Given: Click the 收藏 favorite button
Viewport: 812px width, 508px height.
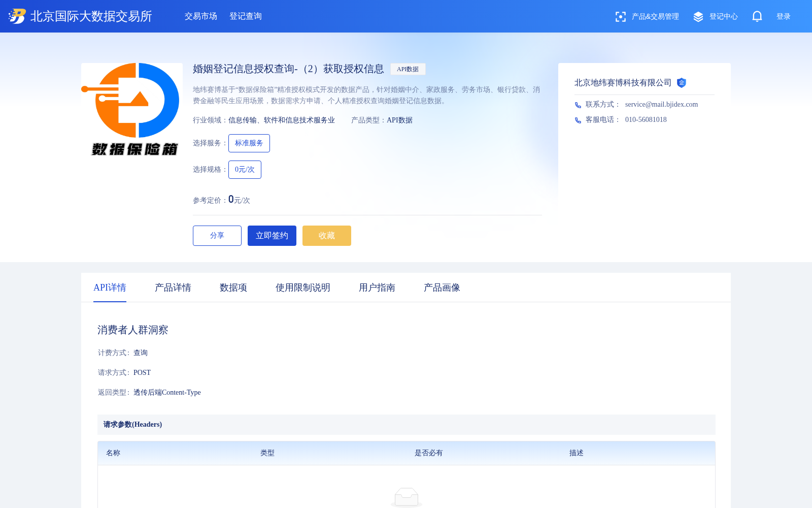Looking at the screenshot, I should (327, 236).
